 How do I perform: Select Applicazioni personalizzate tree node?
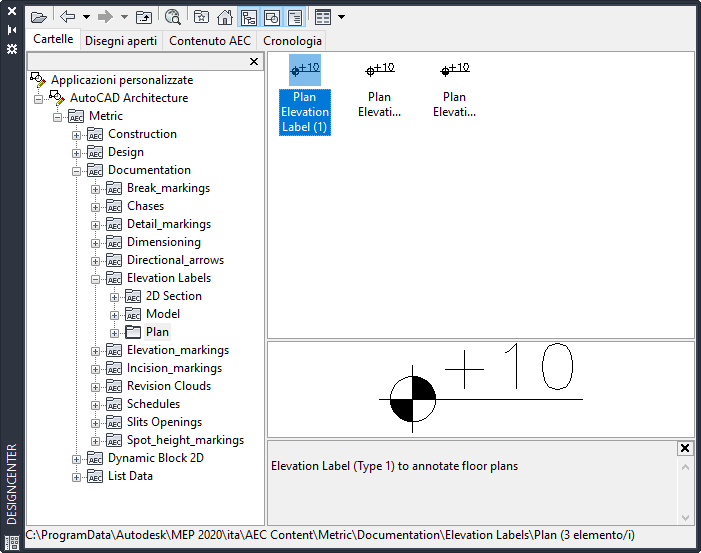pos(122,80)
